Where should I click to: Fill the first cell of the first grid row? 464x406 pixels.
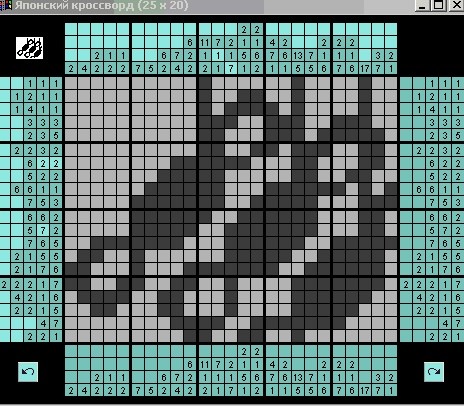coord(71,83)
